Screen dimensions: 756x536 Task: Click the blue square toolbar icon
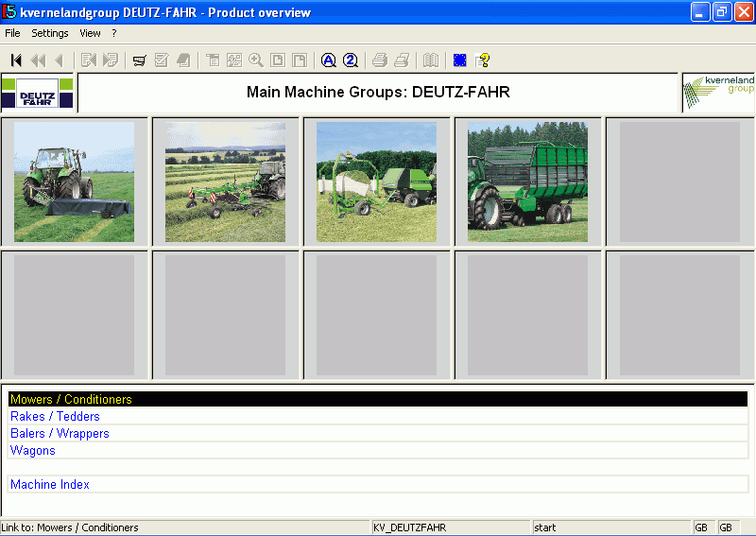tap(460, 61)
